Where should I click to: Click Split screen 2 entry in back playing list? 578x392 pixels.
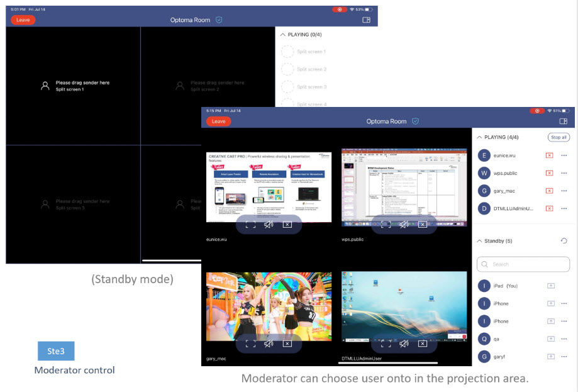[x=304, y=69]
